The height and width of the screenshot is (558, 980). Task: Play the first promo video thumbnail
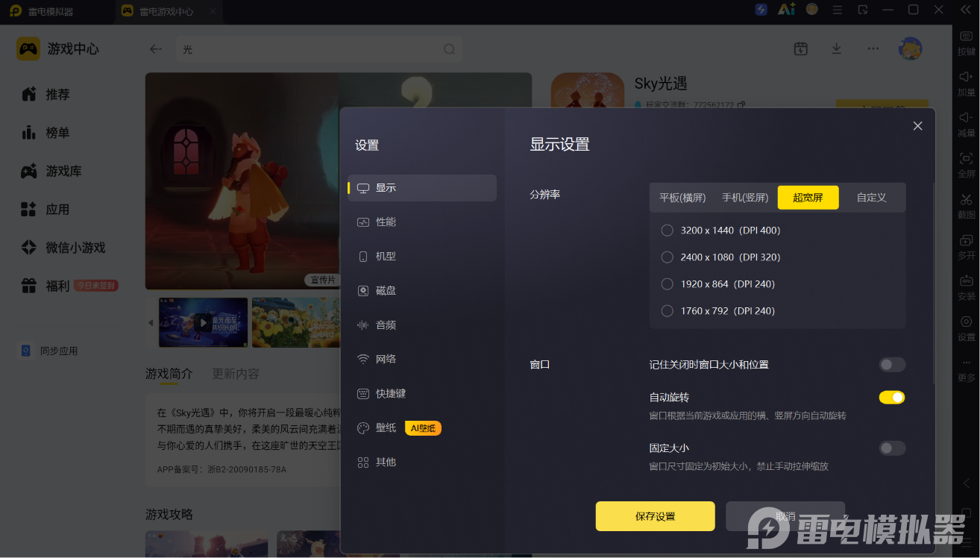click(x=203, y=322)
